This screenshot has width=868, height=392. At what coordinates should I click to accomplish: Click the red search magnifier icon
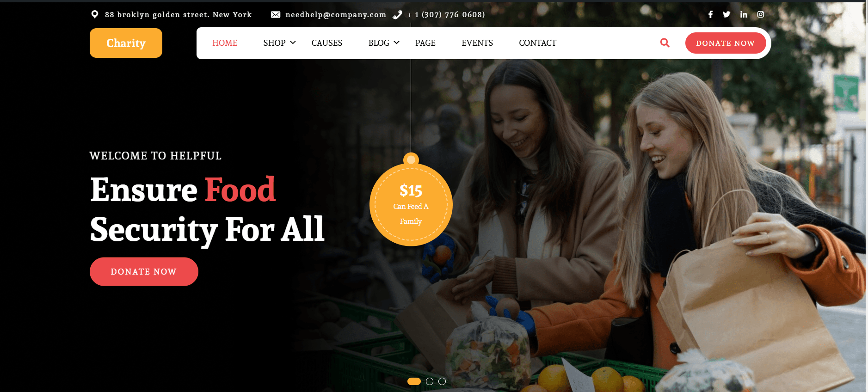[x=665, y=43]
